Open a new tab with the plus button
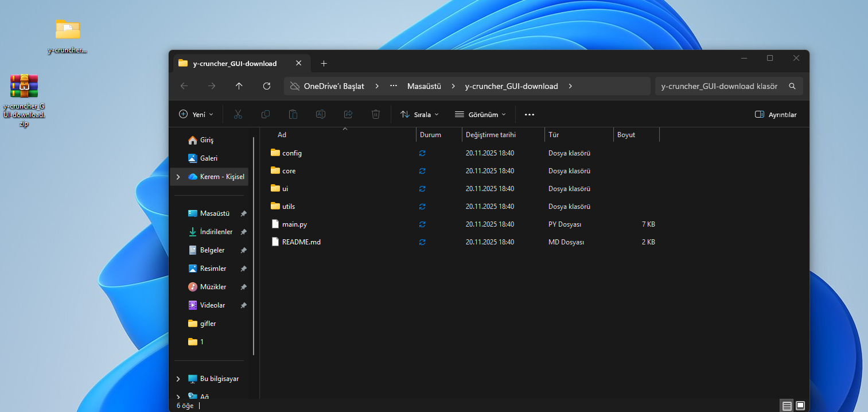This screenshot has width=868, height=412. [x=324, y=63]
